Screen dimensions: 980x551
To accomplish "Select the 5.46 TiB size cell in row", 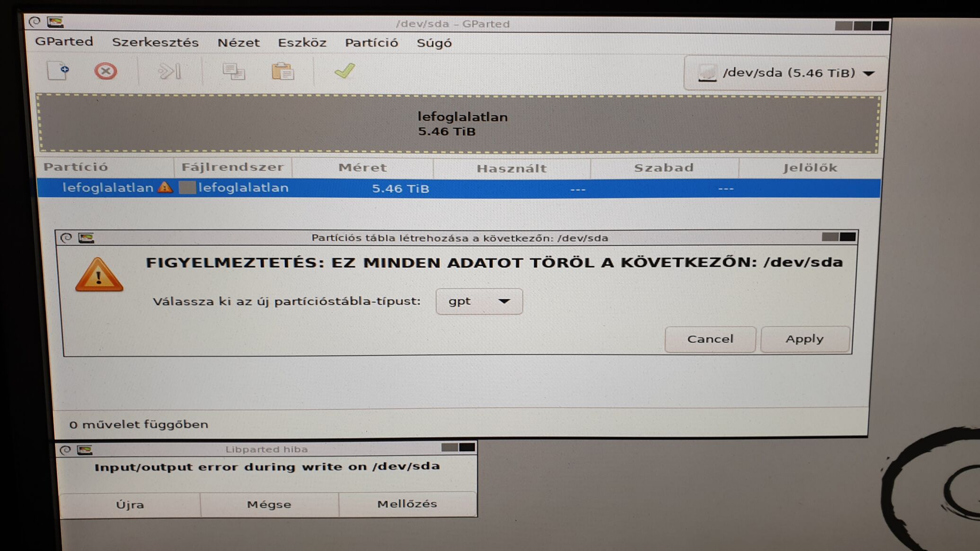I will (400, 189).
